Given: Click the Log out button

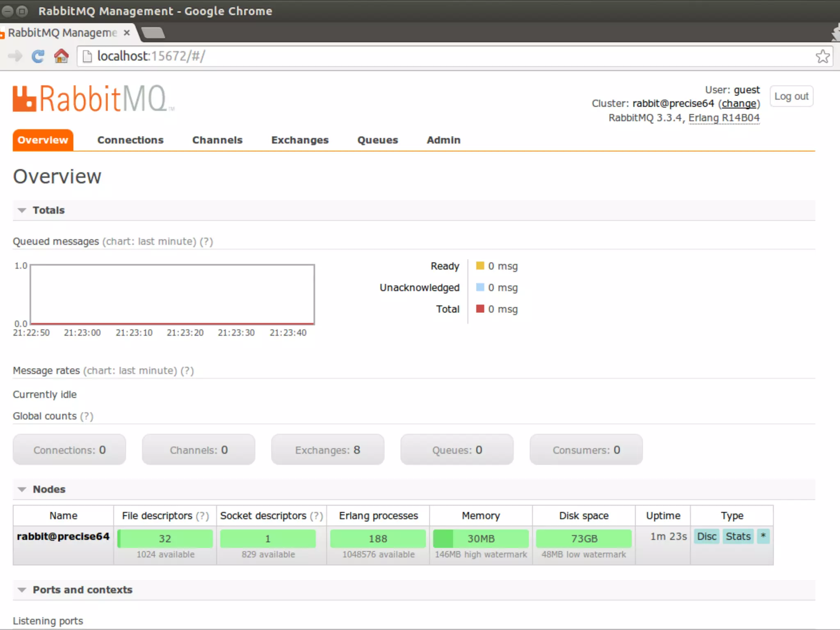Looking at the screenshot, I should click(791, 96).
